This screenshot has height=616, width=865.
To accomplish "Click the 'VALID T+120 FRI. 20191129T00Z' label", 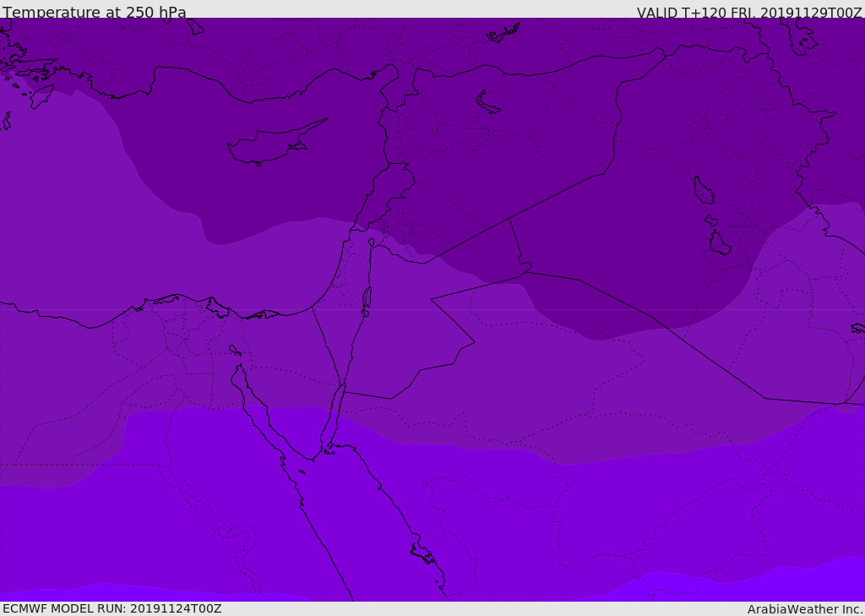I will pyautogui.click(x=749, y=13).
